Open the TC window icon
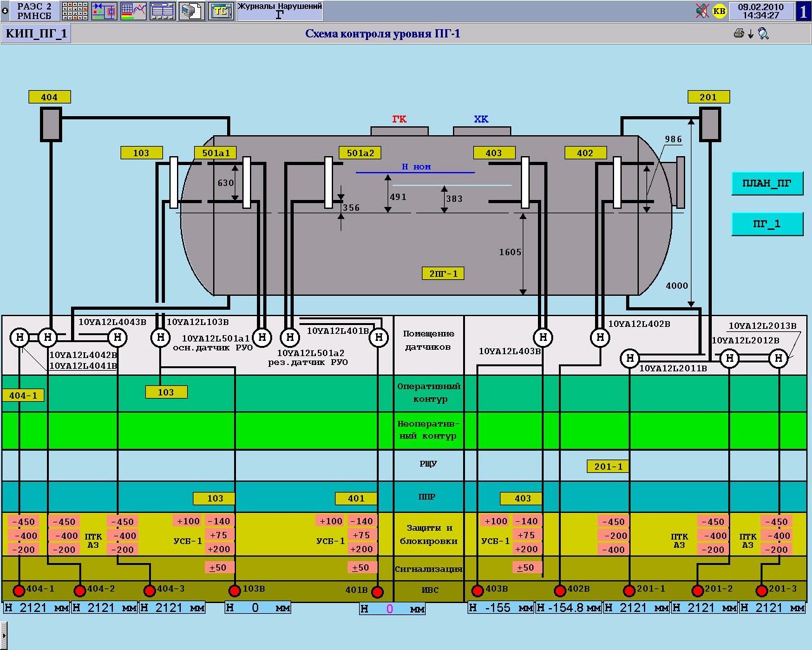 [221, 11]
